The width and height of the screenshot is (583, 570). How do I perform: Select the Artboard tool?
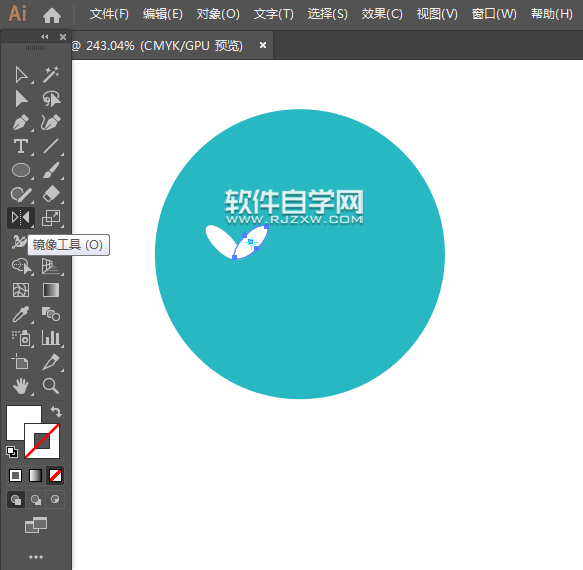21,361
